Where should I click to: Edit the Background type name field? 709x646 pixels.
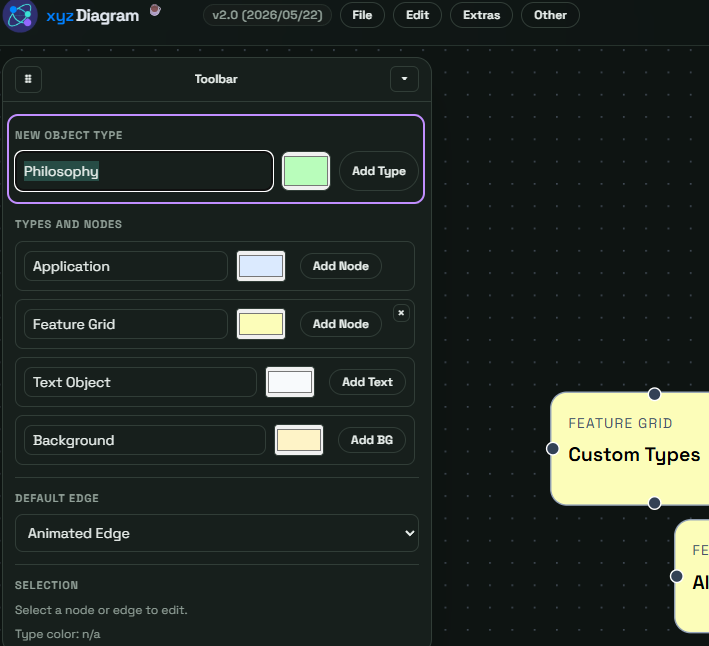[x=145, y=440]
